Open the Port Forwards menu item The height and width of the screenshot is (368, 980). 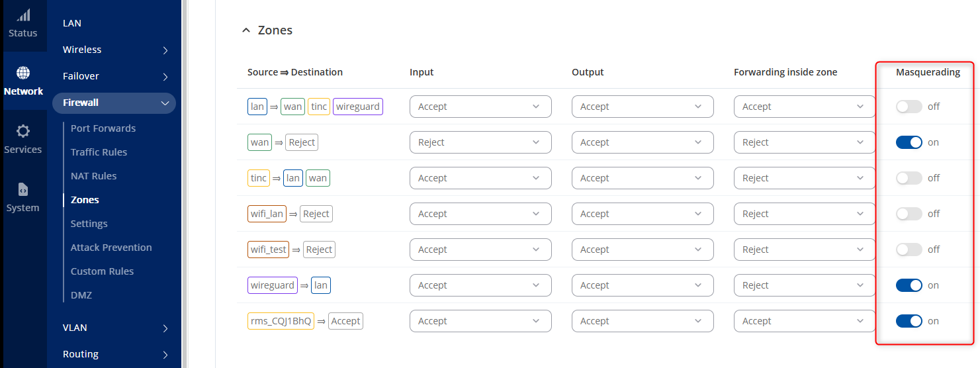click(103, 128)
